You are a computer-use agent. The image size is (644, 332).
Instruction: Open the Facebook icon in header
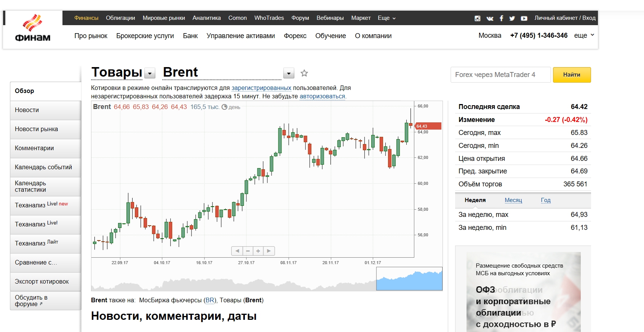[501, 18]
